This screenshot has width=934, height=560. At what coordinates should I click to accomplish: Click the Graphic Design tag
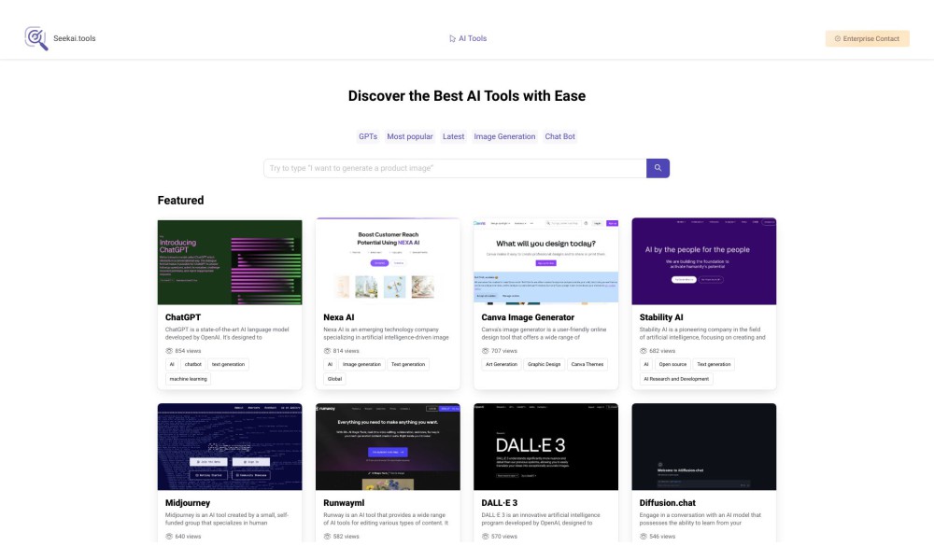544,364
